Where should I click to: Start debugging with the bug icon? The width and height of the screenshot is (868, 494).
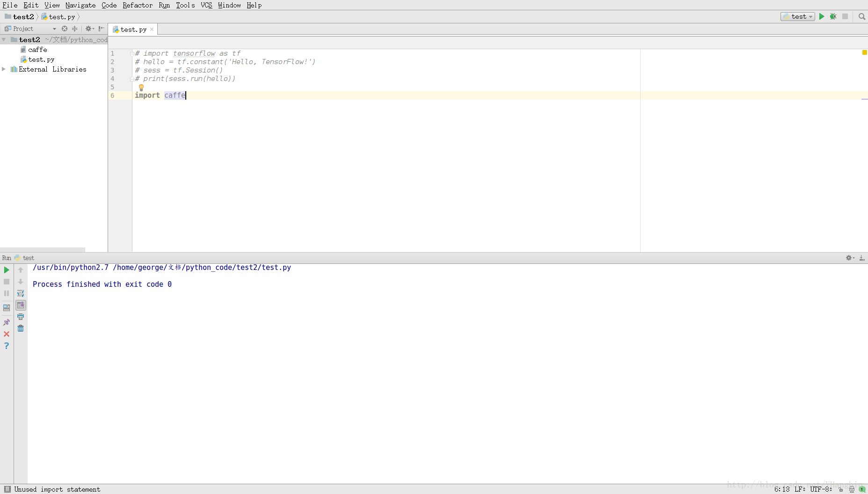pyautogui.click(x=833, y=16)
